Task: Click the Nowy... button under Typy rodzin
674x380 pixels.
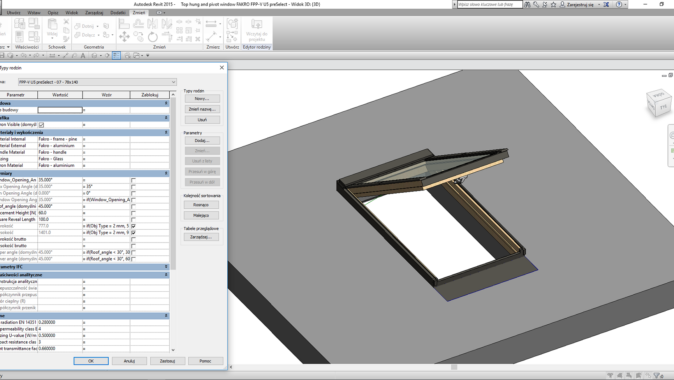Action: tap(202, 98)
